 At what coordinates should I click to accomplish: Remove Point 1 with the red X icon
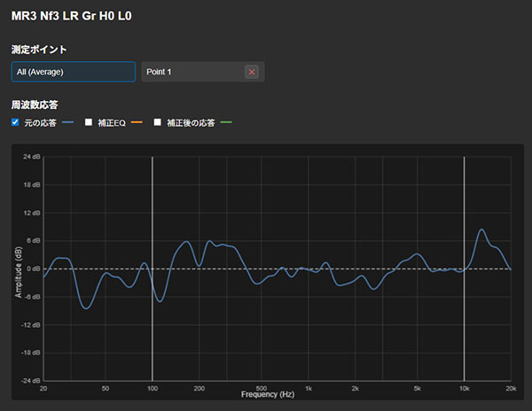tap(252, 72)
